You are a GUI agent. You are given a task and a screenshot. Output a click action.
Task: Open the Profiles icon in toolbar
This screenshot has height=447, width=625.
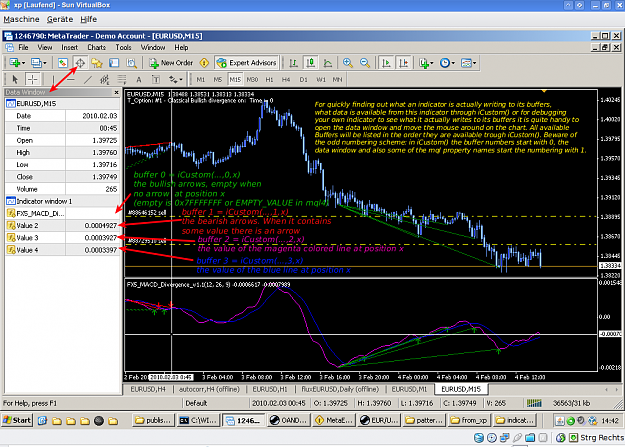pyautogui.click(x=36, y=63)
